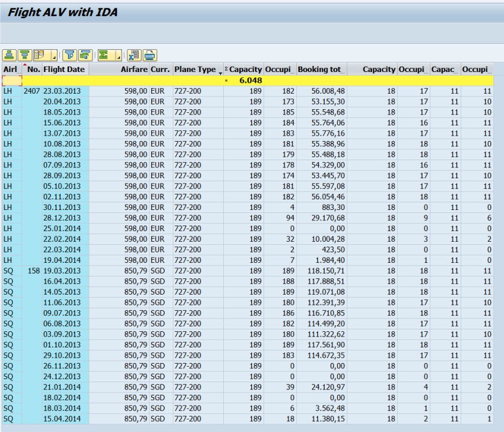Click the Delete Filter icon
Image resolution: width=504 pixels, height=432 pixels.
pyautogui.click(x=85, y=55)
